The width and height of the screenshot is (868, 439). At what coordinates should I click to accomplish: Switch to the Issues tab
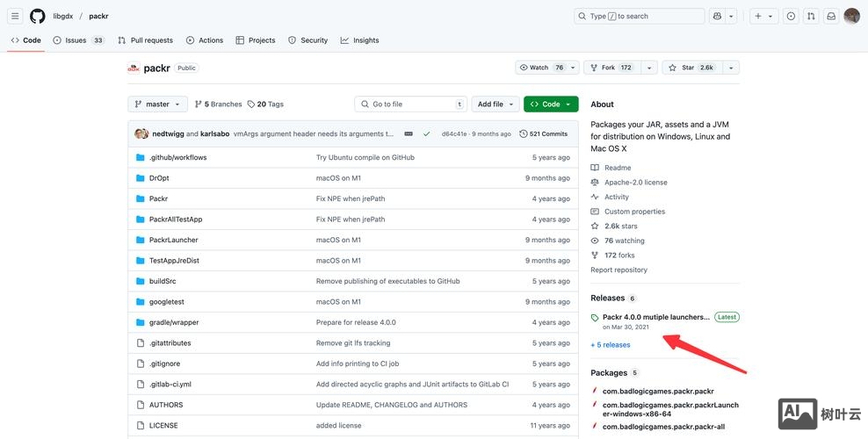[77, 40]
